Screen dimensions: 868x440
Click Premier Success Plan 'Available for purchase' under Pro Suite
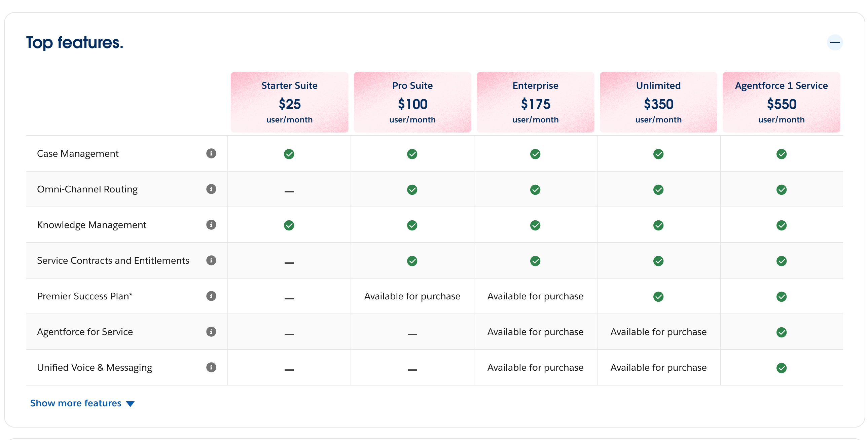[x=412, y=296]
